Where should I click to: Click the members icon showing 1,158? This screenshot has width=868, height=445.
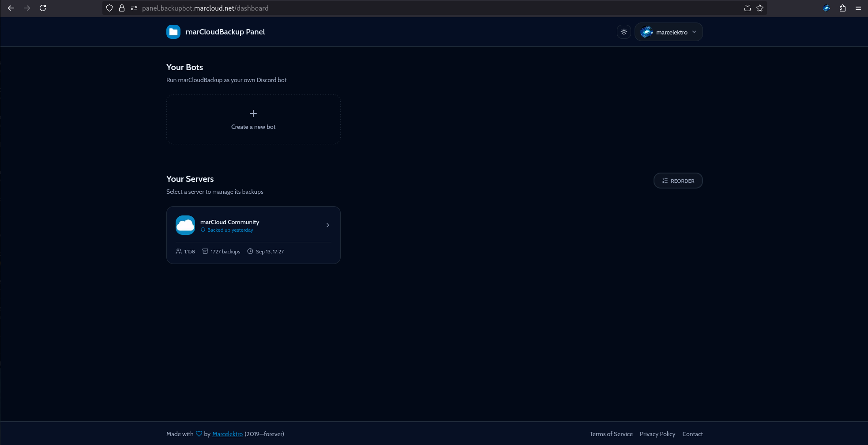pos(179,251)
